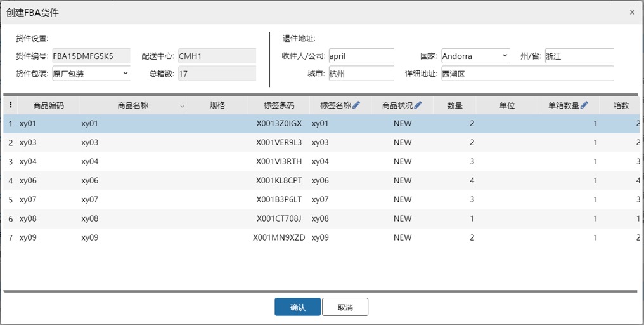Click NEW status in the xy09 row
Image resolution: width=644 pixels, height=325 pixels.
tap(402, 237)
